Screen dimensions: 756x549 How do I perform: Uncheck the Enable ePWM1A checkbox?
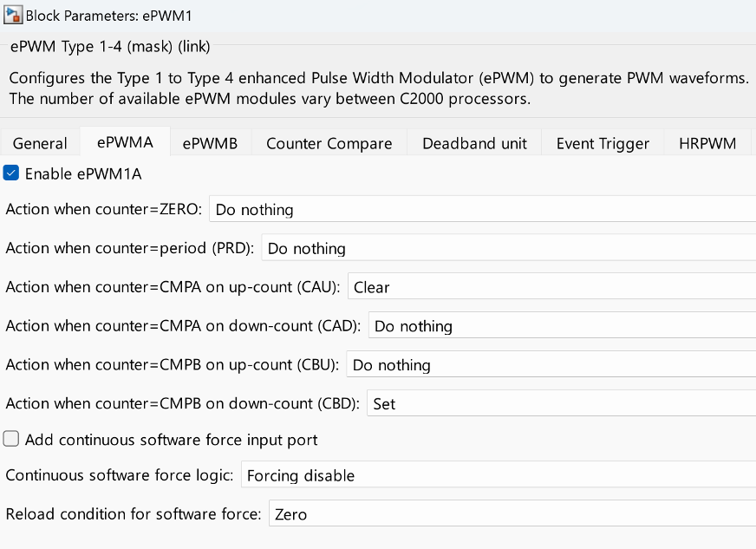[x=11, y=173]
